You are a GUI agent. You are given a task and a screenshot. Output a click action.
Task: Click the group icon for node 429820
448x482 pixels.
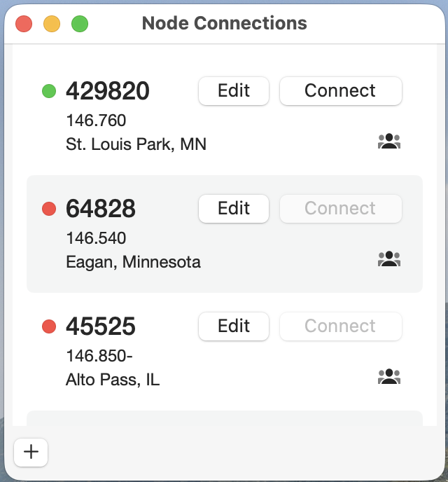(388, 142)
